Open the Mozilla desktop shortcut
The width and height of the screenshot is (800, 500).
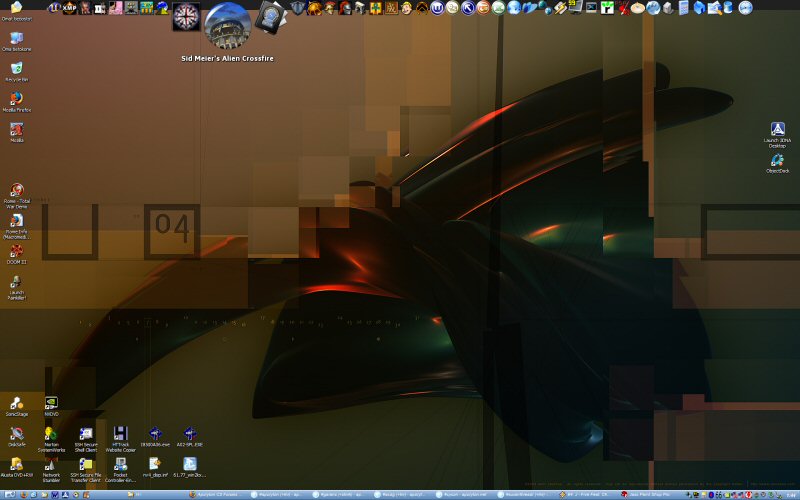(16, 130)
